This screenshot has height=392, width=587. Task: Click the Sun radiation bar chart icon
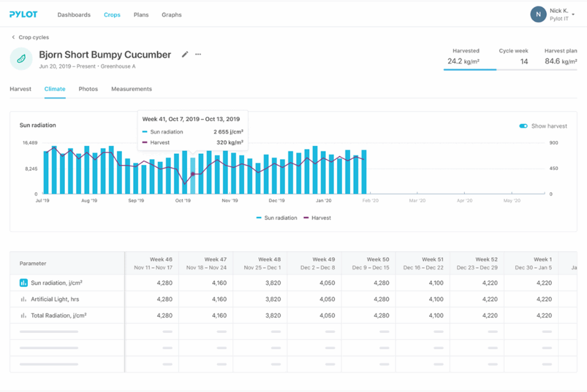23,283
